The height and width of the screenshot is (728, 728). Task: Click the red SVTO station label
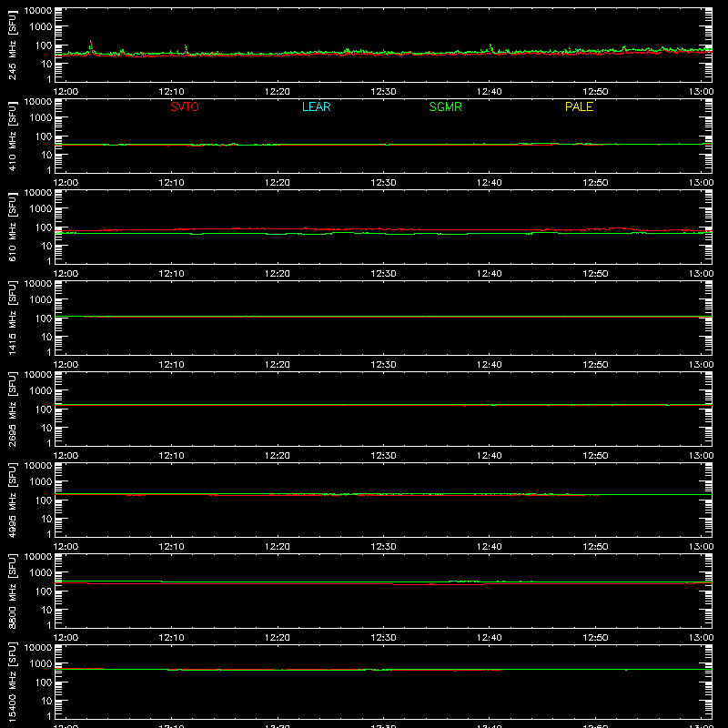(x=185, y=106)
